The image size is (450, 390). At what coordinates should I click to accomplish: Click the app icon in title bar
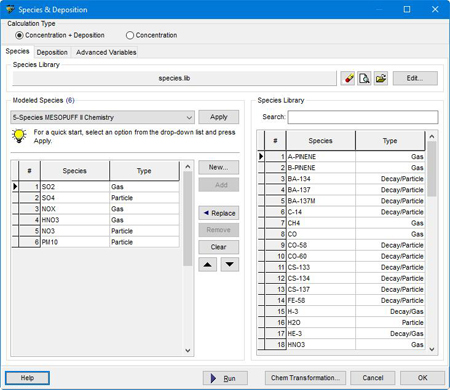[x=10, y=9]
